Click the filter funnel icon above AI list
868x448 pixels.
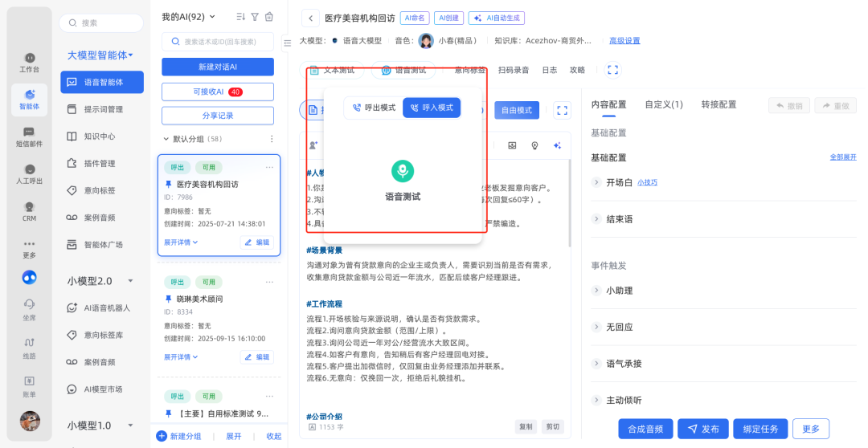(x=255, y=17)
